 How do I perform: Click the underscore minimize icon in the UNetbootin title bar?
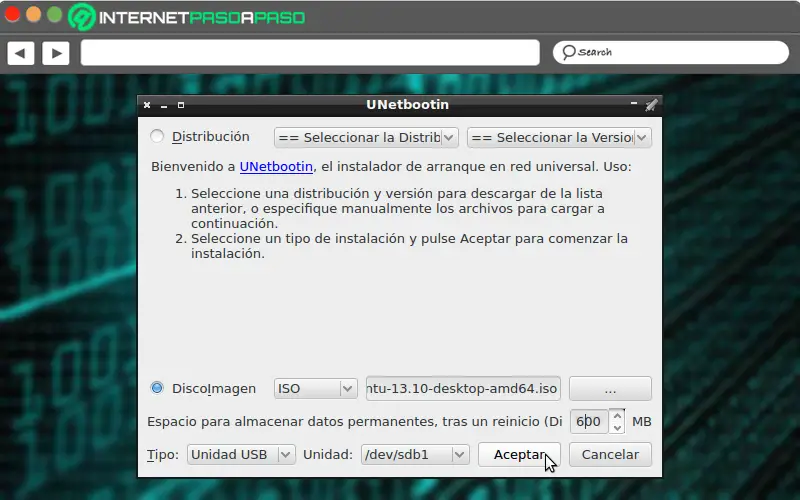(164, 107)
